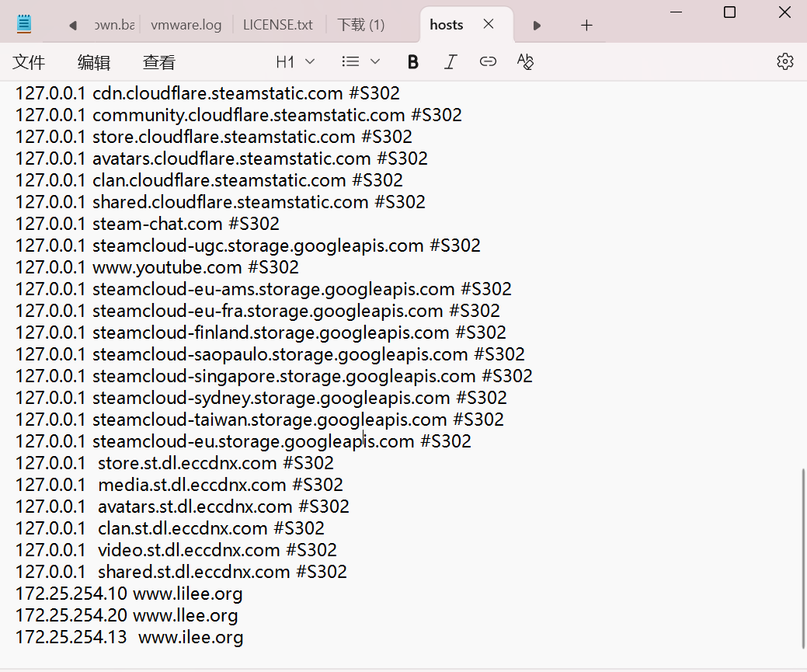Screen dimensions: 807x672
Task: Click the store.cloudflare.steamstatic.com entry
Action: [214, 137]
